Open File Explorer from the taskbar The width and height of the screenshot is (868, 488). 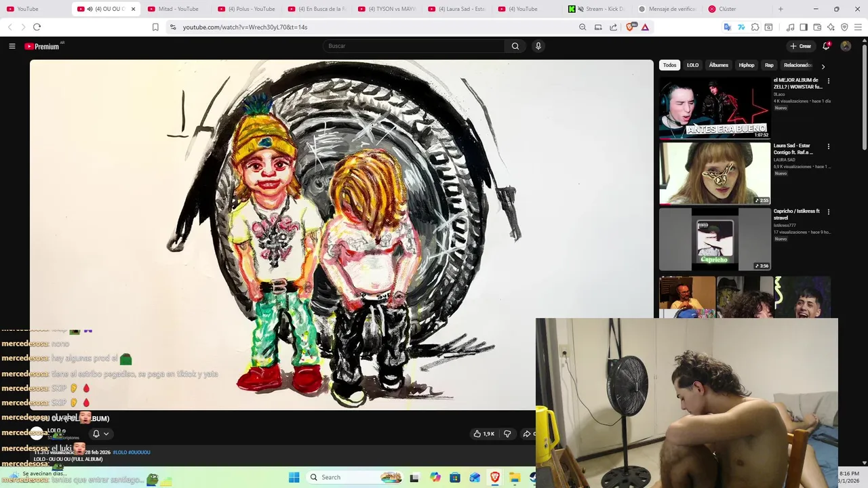[515, 477]
